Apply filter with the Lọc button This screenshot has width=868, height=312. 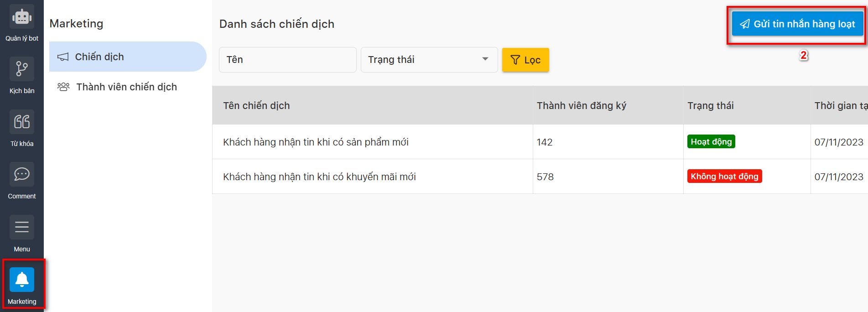525,60
